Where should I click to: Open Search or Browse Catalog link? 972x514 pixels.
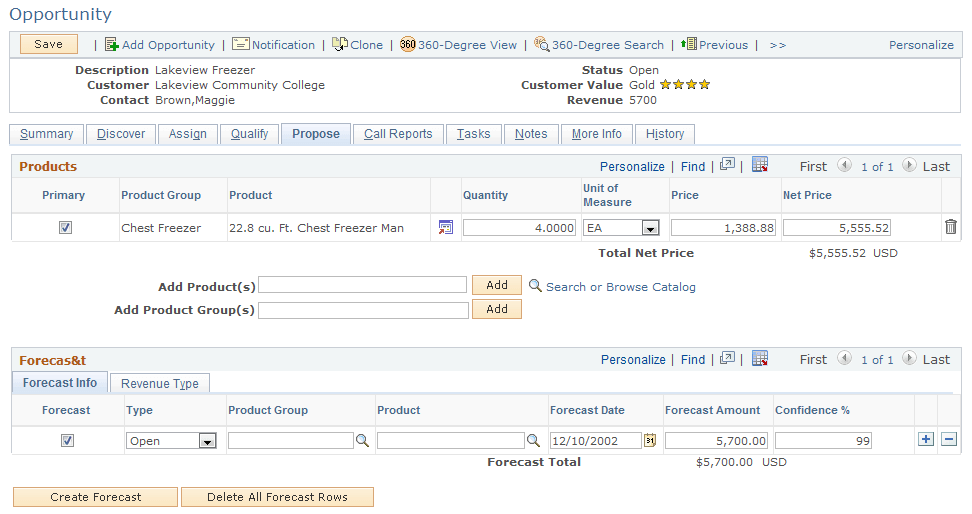pos(621,286)
